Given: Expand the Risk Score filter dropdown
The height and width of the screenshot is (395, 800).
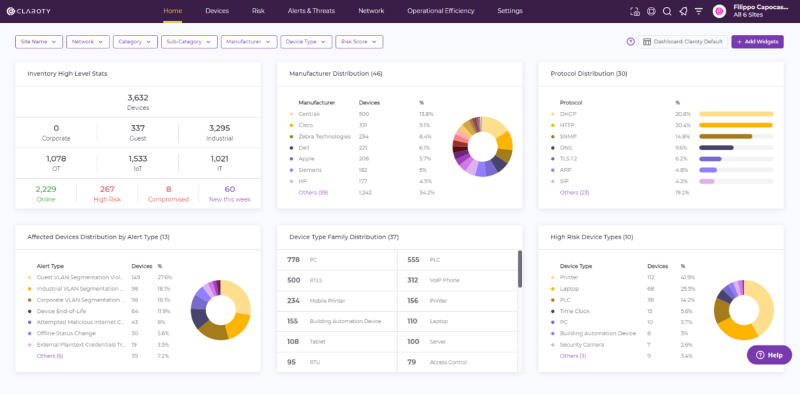Looking at the screenshot, I should [359, 42].
